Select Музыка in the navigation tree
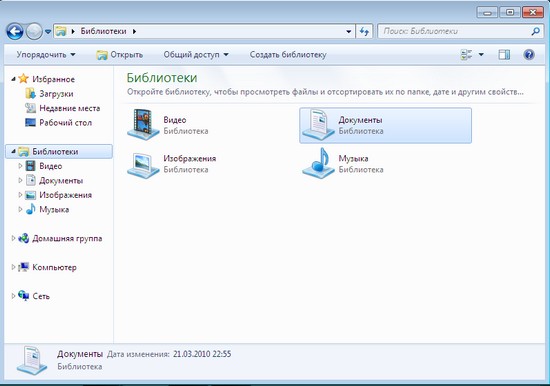This screenshot has height=386, width=550. pos(54,209)
